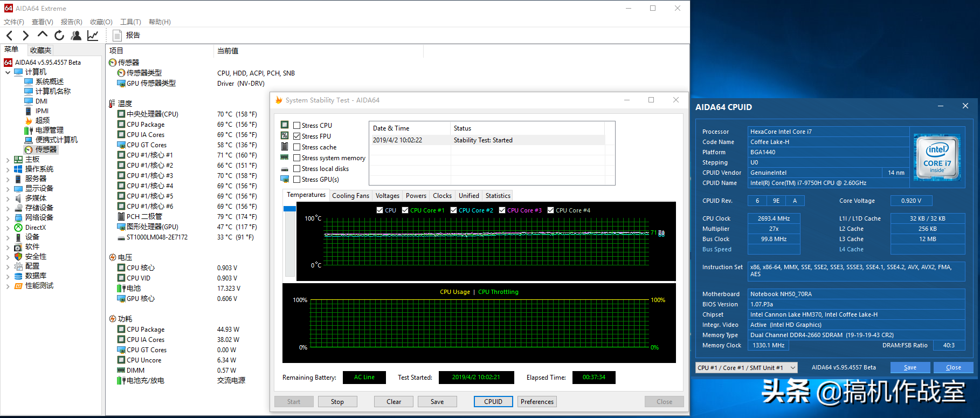Click the Clear button in stability test
This screenshot has height=418, width=980.
click(394, 402)
